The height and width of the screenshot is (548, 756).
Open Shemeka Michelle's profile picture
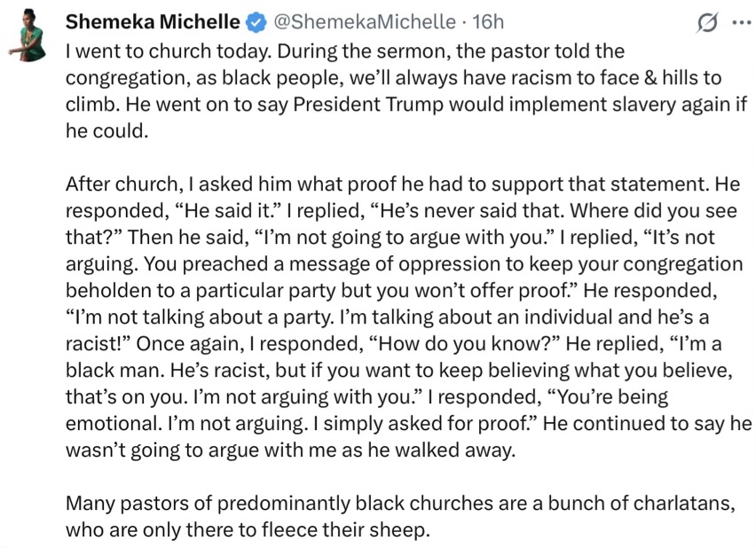pos(28,35)
